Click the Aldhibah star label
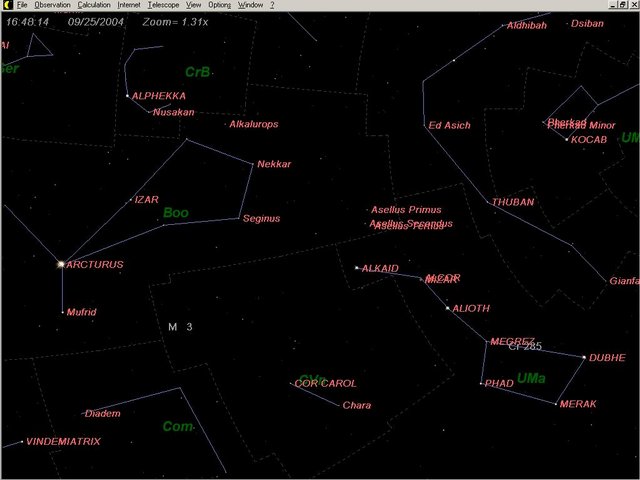 click(527, 25)
